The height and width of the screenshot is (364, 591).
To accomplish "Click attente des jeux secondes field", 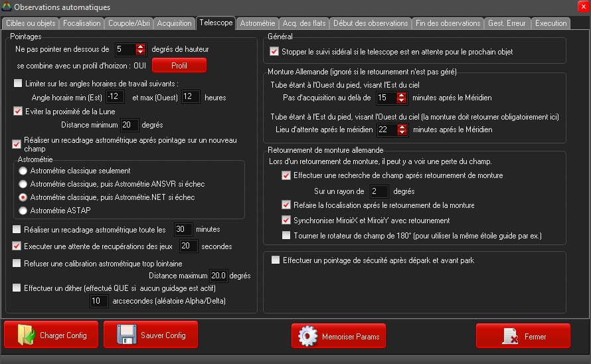I will click(x=189, y=246).
